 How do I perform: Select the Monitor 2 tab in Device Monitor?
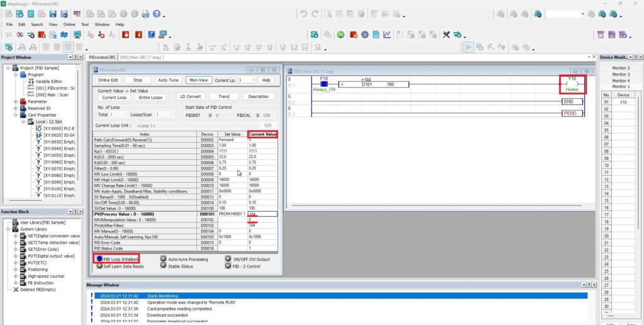click(621, 68)
